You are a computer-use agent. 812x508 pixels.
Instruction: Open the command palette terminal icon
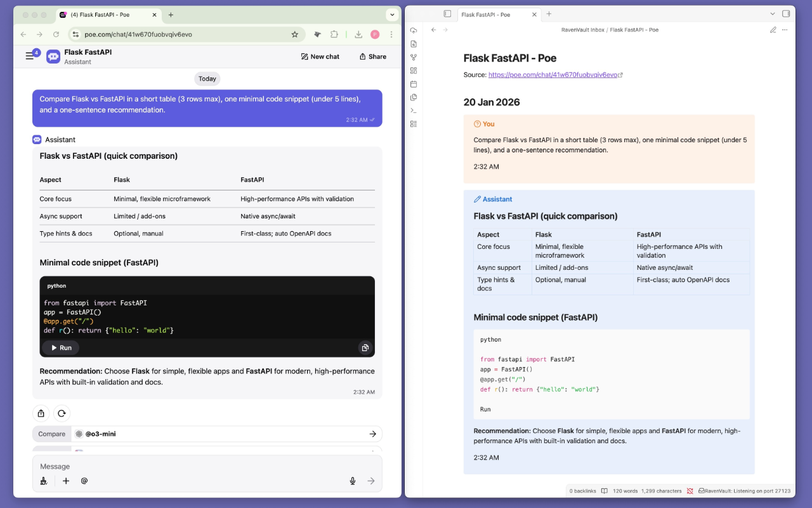pos(414,110)
